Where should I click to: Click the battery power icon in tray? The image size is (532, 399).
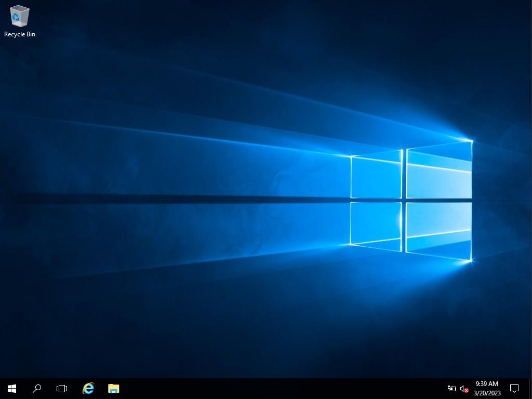pos(451,389)
